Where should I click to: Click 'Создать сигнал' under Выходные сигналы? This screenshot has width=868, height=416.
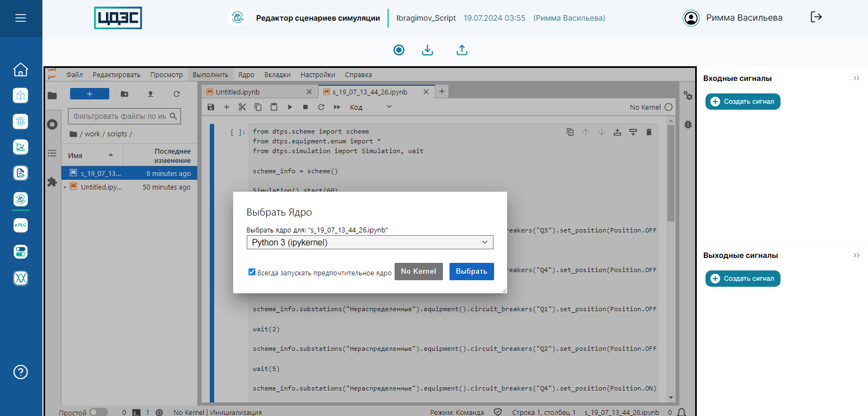(x=742, y=279)
